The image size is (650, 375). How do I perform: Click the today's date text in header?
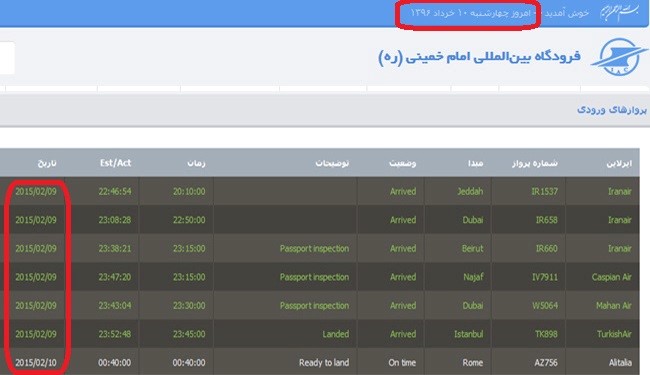pos(471,13)
